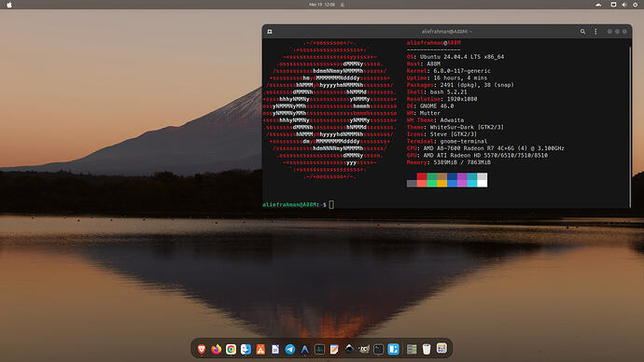Screen dimensions: 644x362
Task: Click the 'WM: Mutter' line
Action: click(x=424, y=113)
